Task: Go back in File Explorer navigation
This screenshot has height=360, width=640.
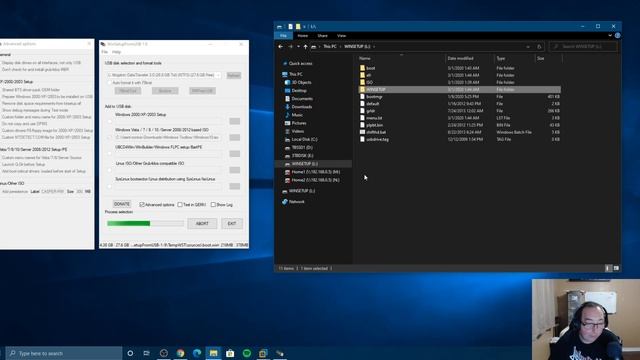Action: click(280, 47)
